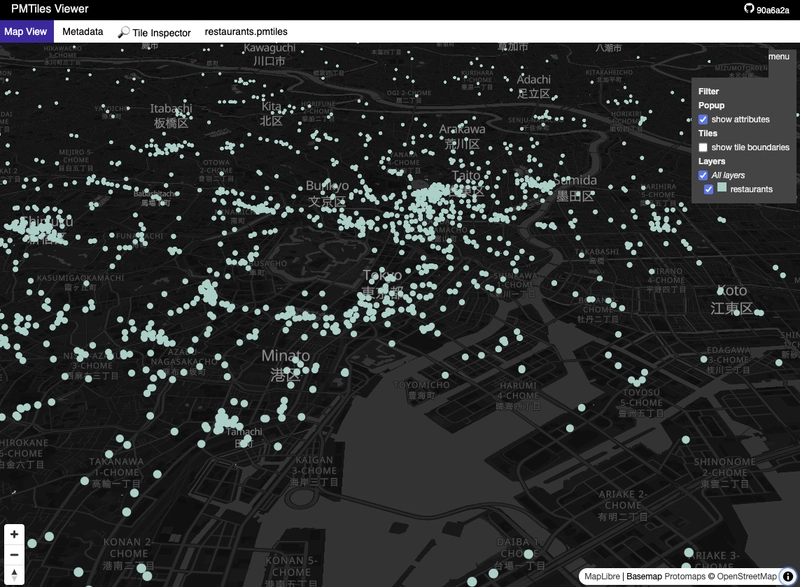Open the GitHub commit link icon

[x=749, y=9]
